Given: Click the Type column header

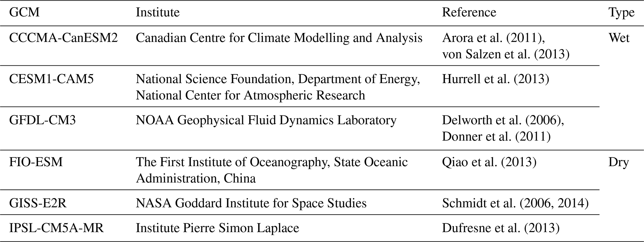Looking at the screenshot, I should click(621, 12).
